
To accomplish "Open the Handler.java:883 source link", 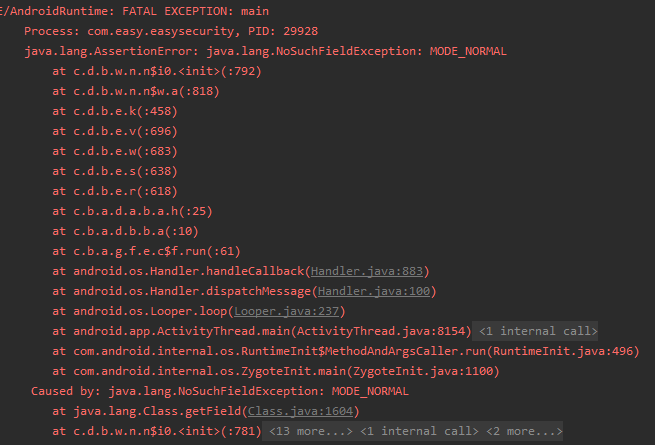I will click(x=367, y=271).
